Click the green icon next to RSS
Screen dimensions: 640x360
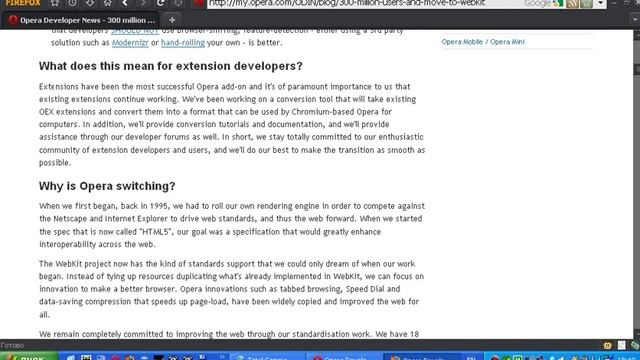tap(586, 3)
